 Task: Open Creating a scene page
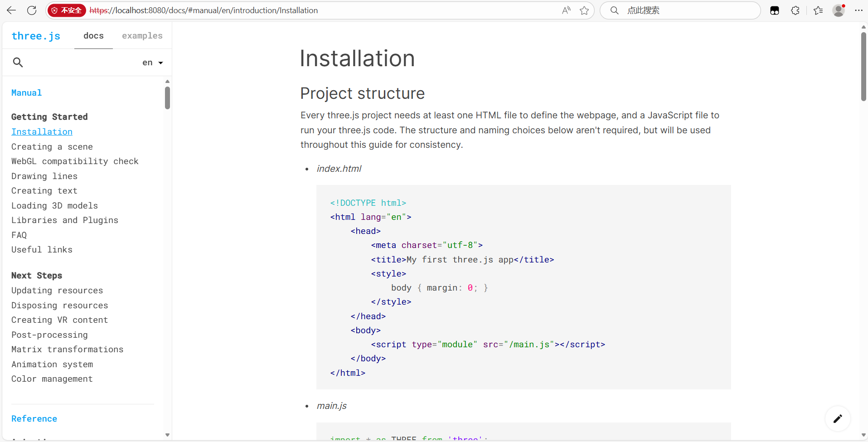52,147
